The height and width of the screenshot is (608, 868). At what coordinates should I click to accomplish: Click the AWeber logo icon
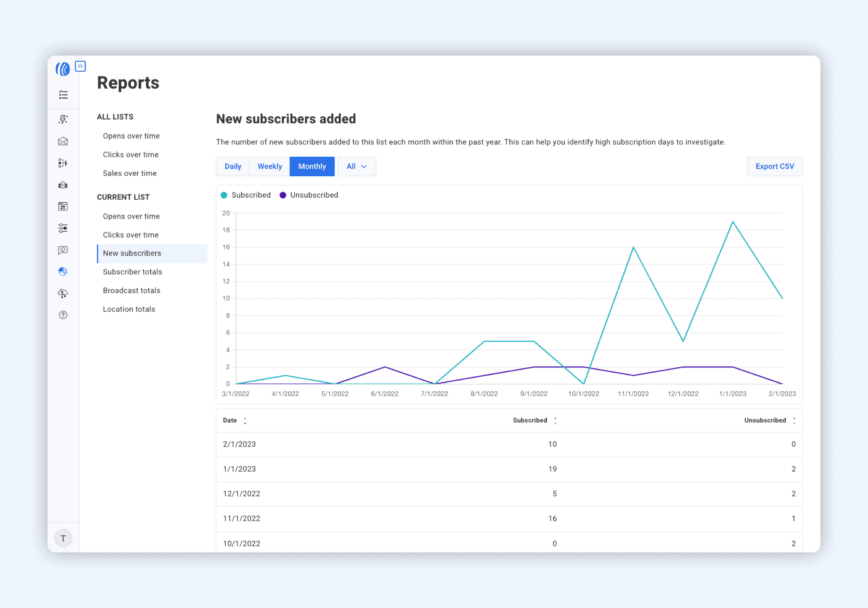pyautogui.click(x=62, y=69)
